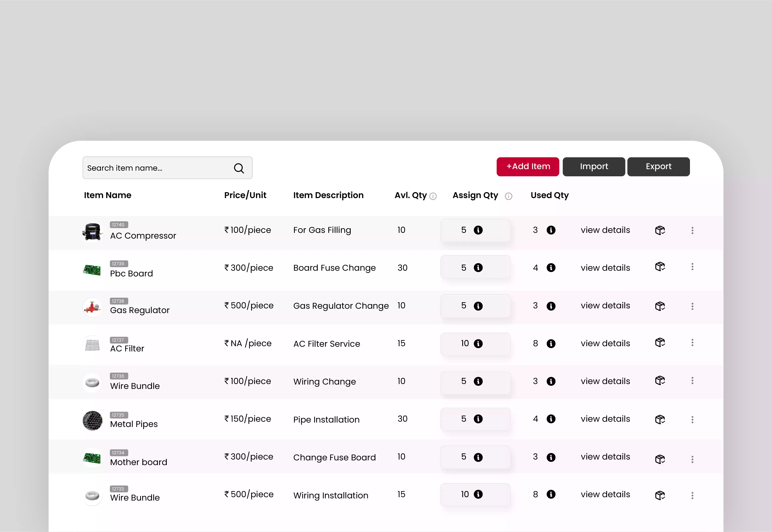772x532 pixels.
Task: Click the Export button
Action: pyautogui.click(x=659, y=167)
